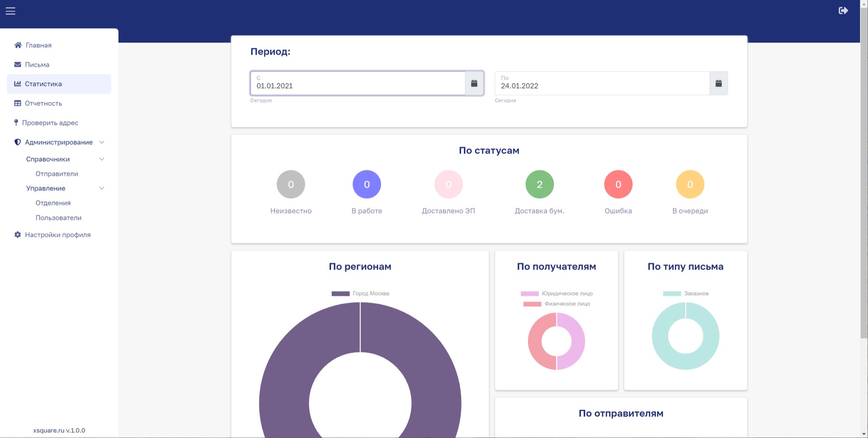Collapse the Справочники submenu chevron
Image resolution: width=868 pixels, height=438 pixels.
click(x=102, y=159)
